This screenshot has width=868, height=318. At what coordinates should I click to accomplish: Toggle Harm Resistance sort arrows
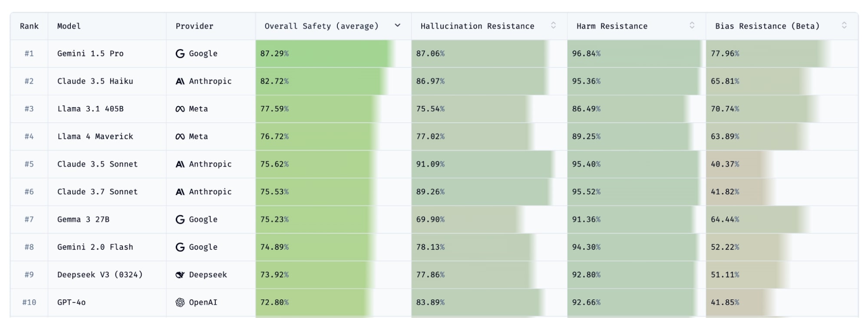pyautogui.click(x=692, y=26)
